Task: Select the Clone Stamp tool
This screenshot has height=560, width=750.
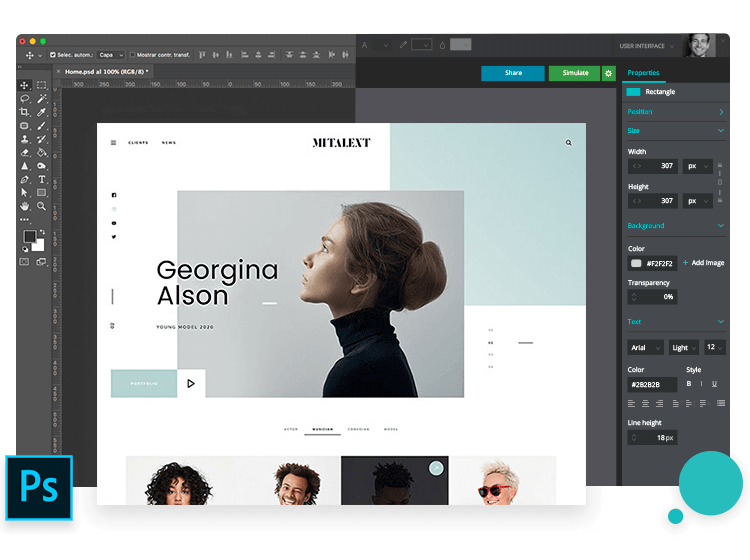Action: click(24, 139)
